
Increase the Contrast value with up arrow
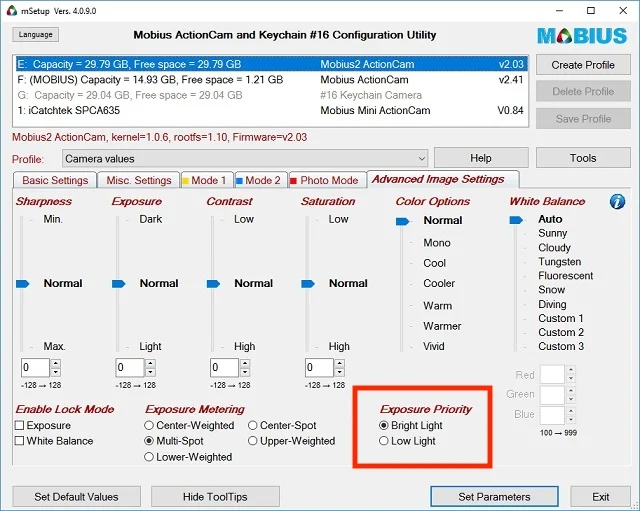coord(245,363)
